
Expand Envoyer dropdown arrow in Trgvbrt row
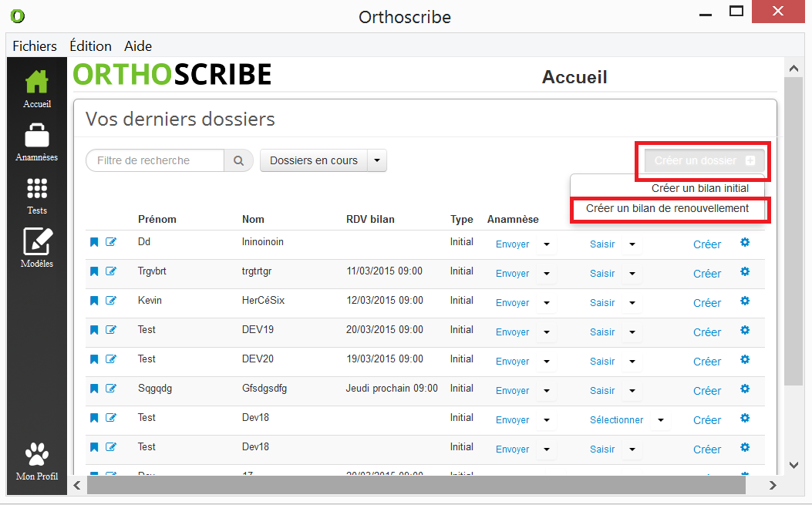(546, 274)
